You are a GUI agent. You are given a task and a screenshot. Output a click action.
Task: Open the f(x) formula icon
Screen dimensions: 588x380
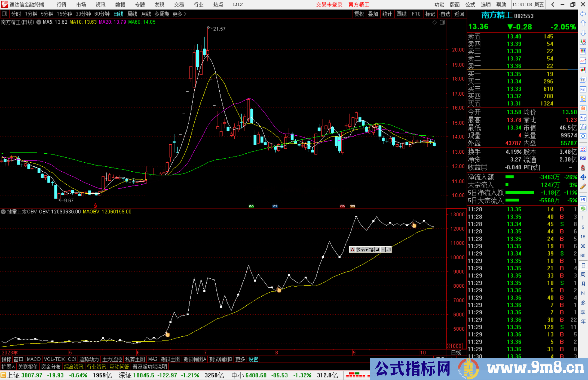tap(583, 127)
